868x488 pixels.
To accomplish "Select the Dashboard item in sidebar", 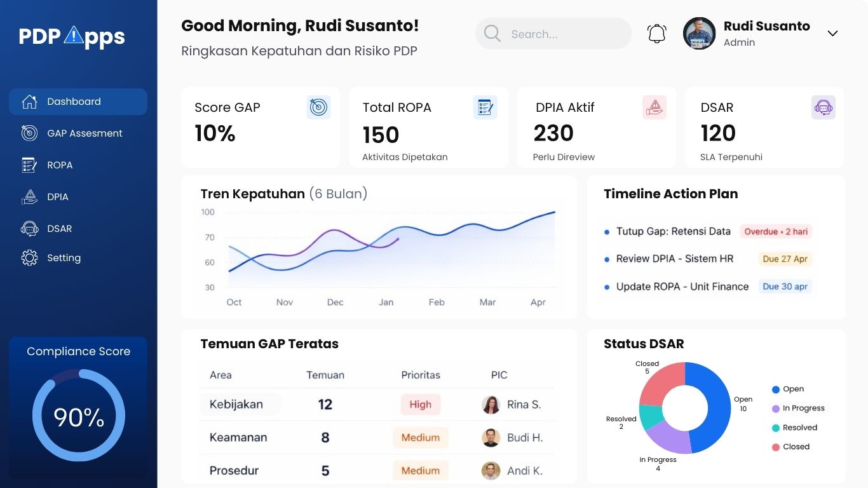I will point(74,101).
